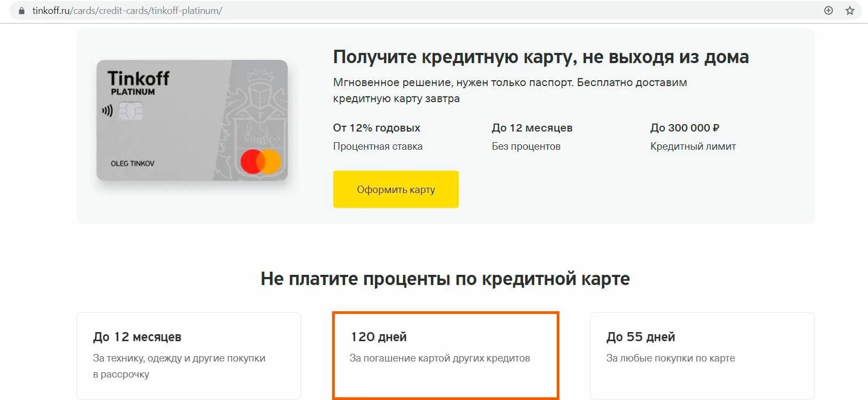
Task: Click the chip icon on Tinkoff card
Action: pos(130,111)
